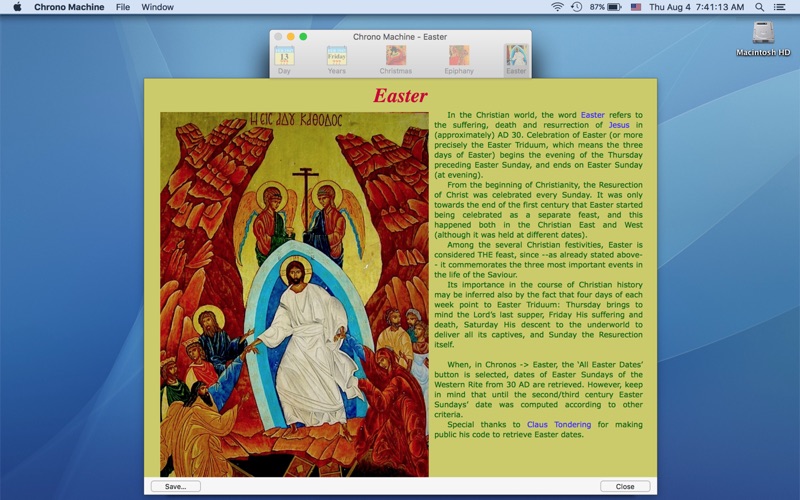The height and width of the screenshot is (500, 800).
Task: Click the 87% battery percentage text
Action: [597, 7]
